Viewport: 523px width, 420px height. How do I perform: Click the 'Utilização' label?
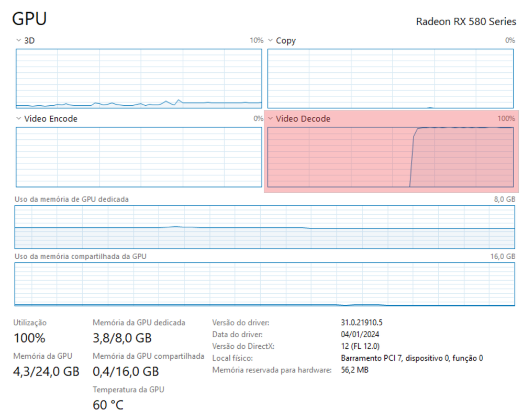(30, 323)
